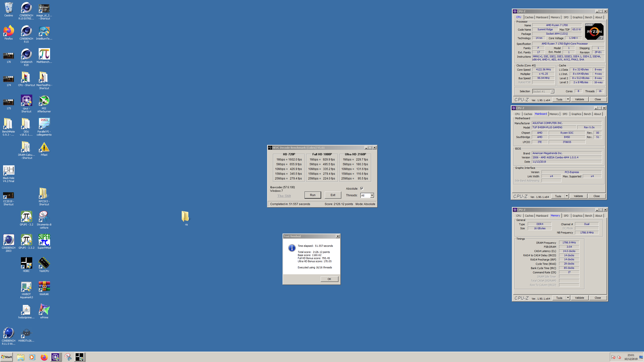Image resolution: width=644 pixels, height=362 pixels.
Task: Open About tab in Memory CPU-Z window
Action: point(598,215)
